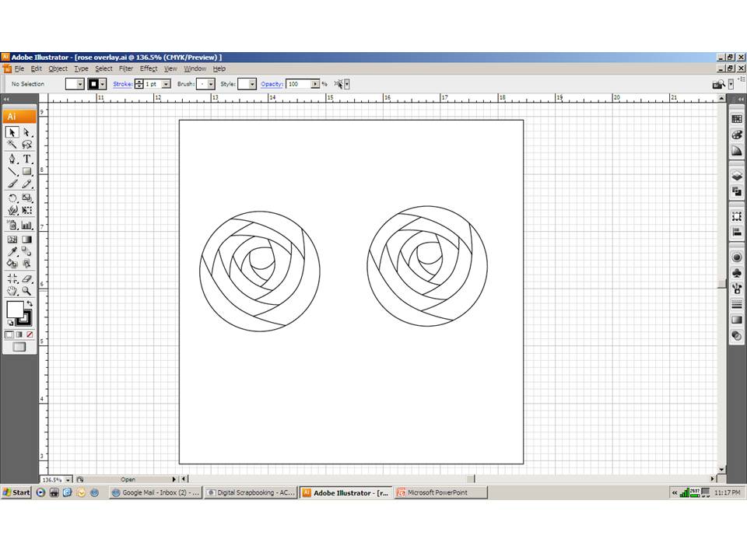The width and height of the screenshot is (747, 560).
Task: Open the Transform panel icon
Action: (x=737, y=216)
